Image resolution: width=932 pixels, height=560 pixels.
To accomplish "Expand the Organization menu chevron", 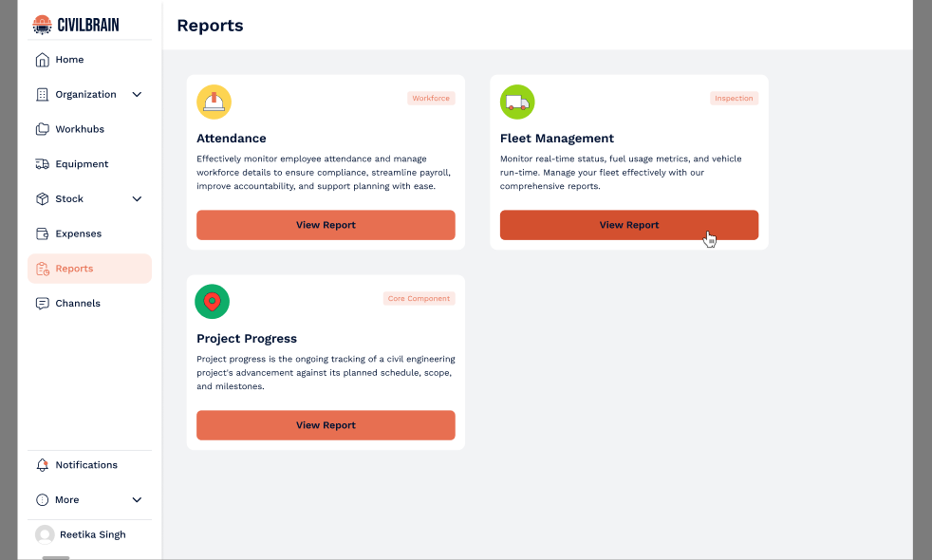I will pyautogui.click(x=137, y=95).
